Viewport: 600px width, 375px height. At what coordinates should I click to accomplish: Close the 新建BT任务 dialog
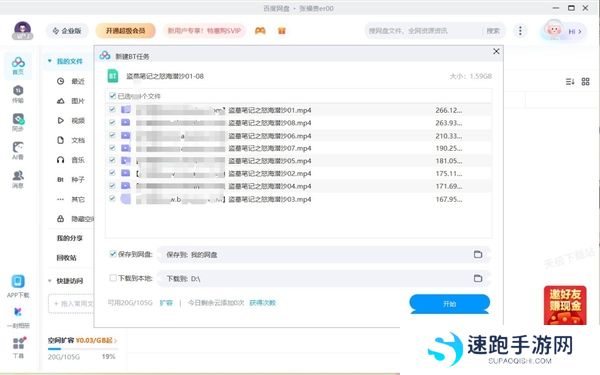(x=496, y=51)
